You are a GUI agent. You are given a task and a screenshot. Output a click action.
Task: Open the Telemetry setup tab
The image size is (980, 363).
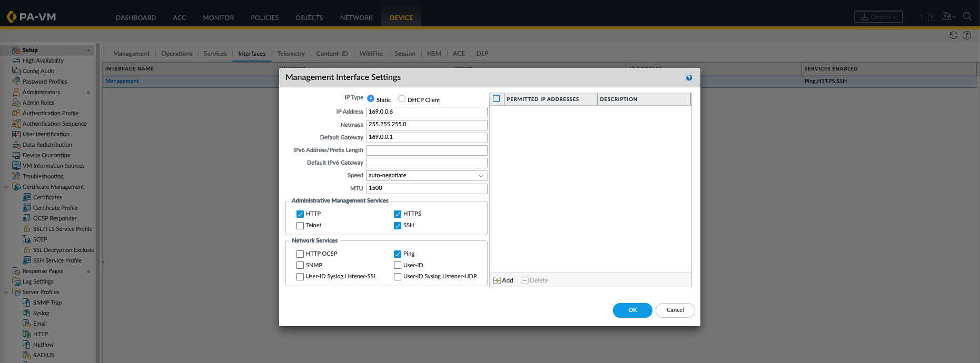click(291, 54)
